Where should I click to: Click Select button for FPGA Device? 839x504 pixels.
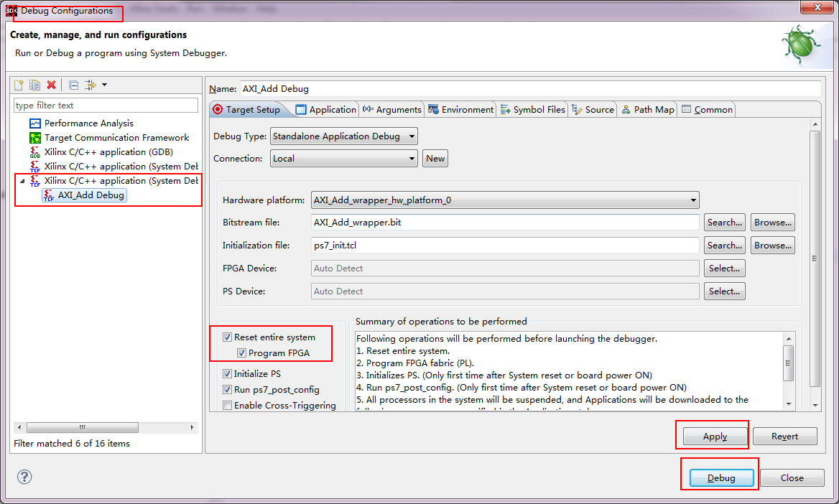[725, 269]
